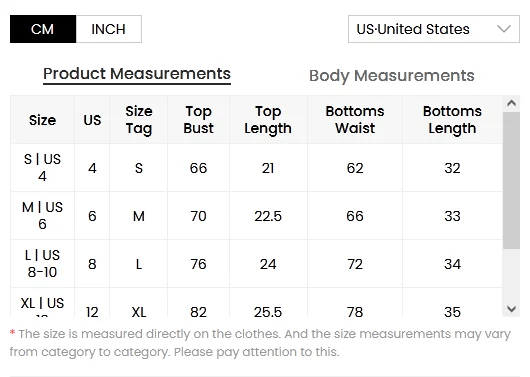Select the L | US 8-10 row
530x377 pixels.
(x=257, y=264)
